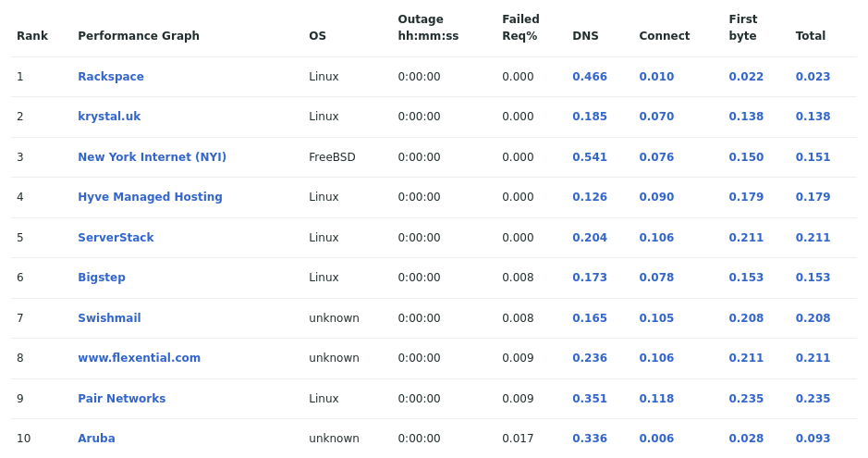
Task: Select the Outage hh:mm:ss column header
Action: pyautogui.click(x=428, y=28)
